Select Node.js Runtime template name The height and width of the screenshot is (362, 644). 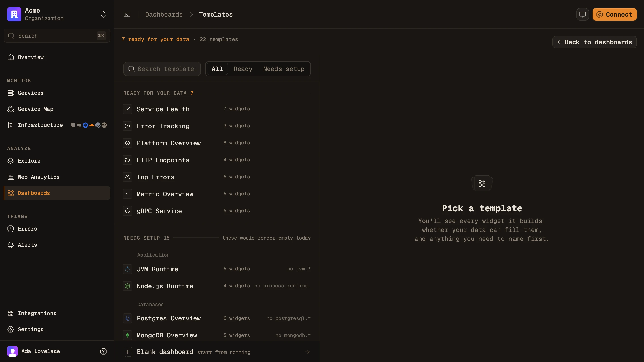pos(165,286)
